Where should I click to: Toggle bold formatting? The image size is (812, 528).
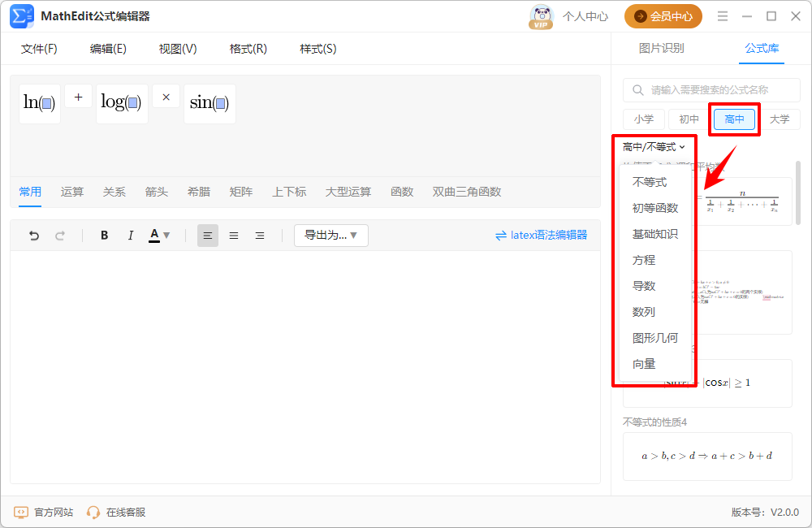[104, 236]
